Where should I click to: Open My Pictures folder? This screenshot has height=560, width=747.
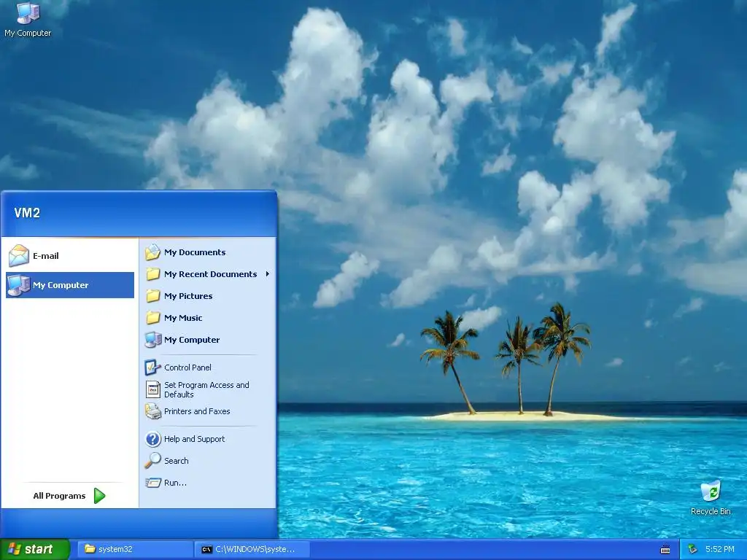pyautogui.click(x=188, y=296)
